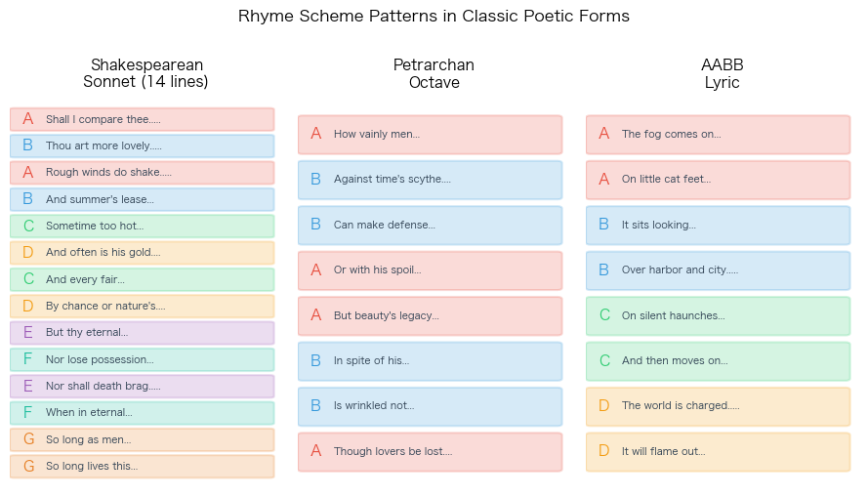Click the 'Against time's scythe' line
Image resolution: width=868 pixels, height=497 pixels.
(x=431, y=180)
